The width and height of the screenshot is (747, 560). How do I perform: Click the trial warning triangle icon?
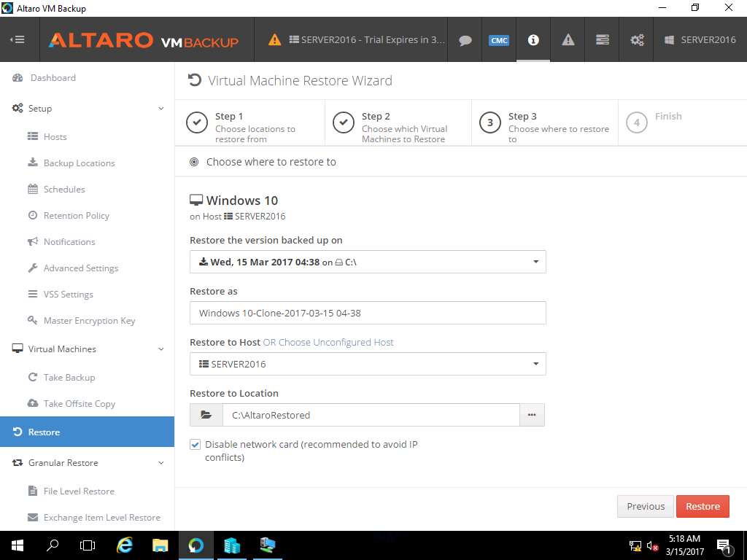274,39
